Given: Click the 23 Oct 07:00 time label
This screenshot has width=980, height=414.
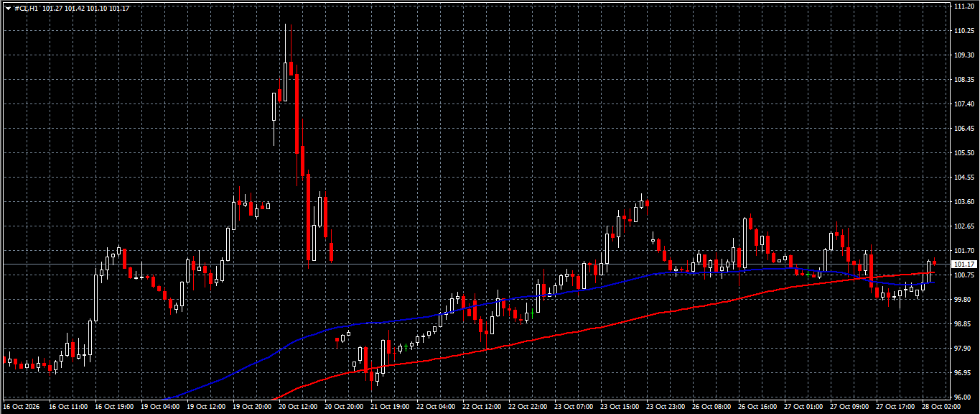Looking at the screenshot, I should point(574,407).
